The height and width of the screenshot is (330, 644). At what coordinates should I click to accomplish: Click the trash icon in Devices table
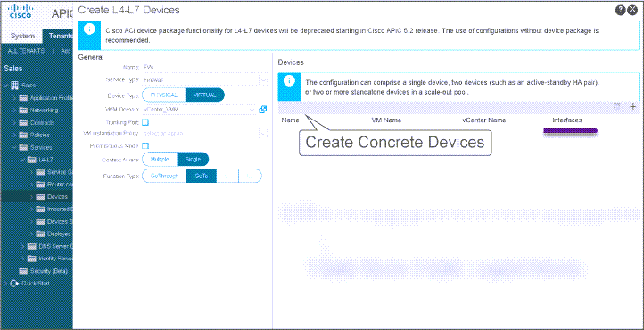617,107
